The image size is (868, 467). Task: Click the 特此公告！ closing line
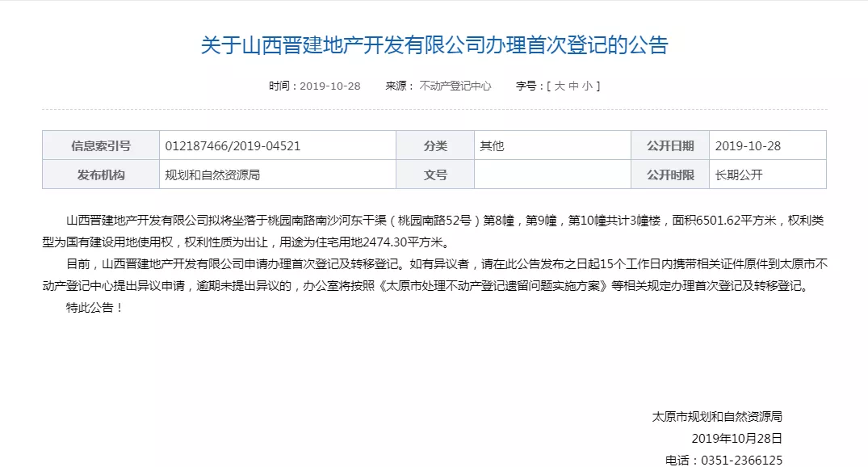click(x=94, y=308)
